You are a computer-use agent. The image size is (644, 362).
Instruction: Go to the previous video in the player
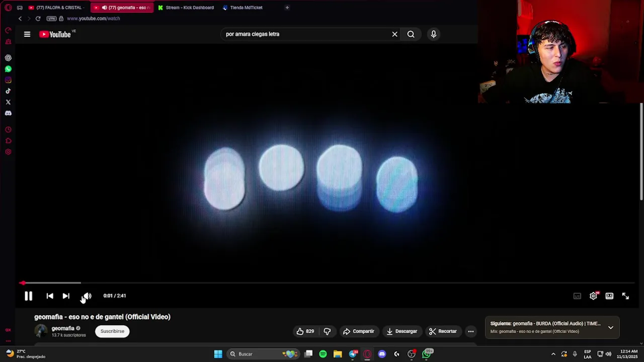[x=50, y=296]
